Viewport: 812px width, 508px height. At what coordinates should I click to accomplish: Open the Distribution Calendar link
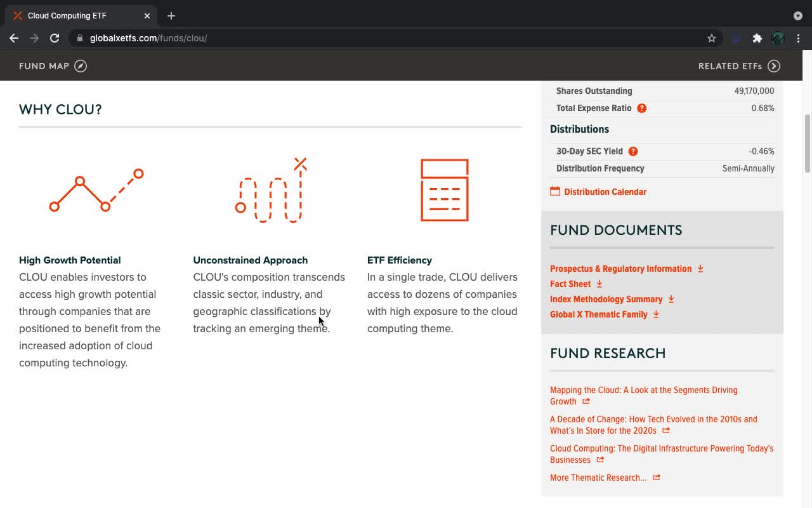[x=605, y=192]
